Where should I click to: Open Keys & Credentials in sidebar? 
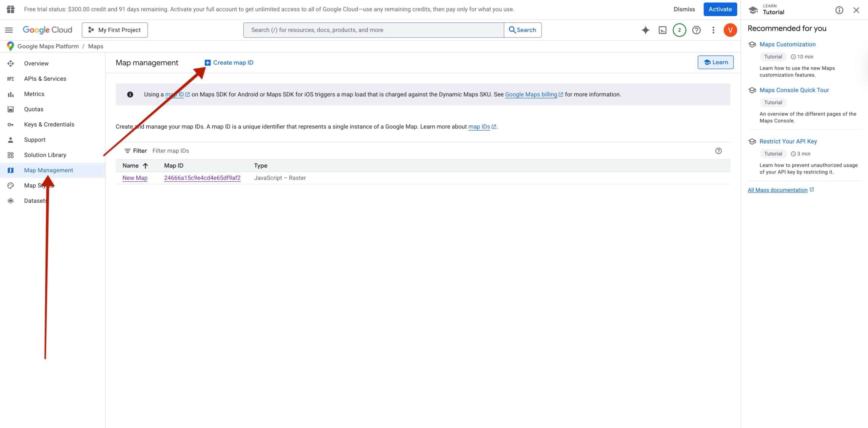[49, 124]
